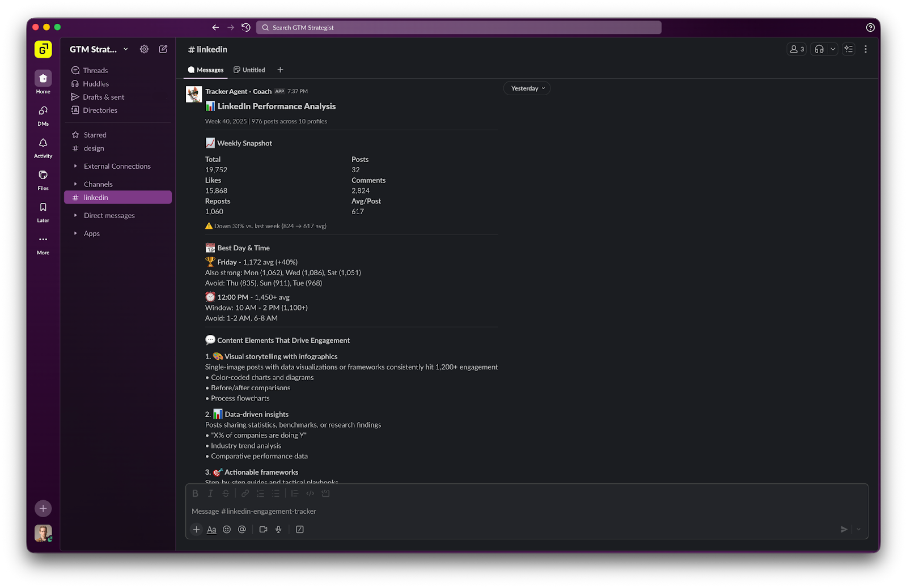
Task: Open slash shortcuts in composer
Action: point(300,529)
